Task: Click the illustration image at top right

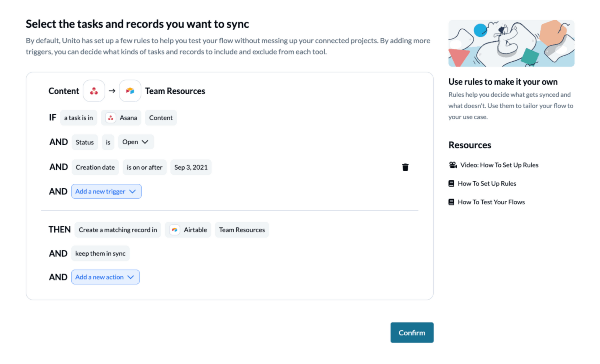Action: pyautogui.click(x=511, y=43)
